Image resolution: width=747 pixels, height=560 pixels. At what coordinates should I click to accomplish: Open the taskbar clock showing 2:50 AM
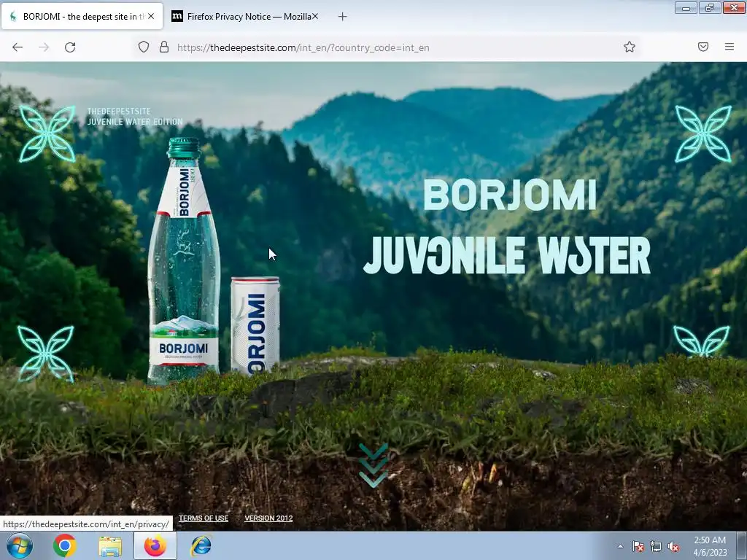point(710,546)
